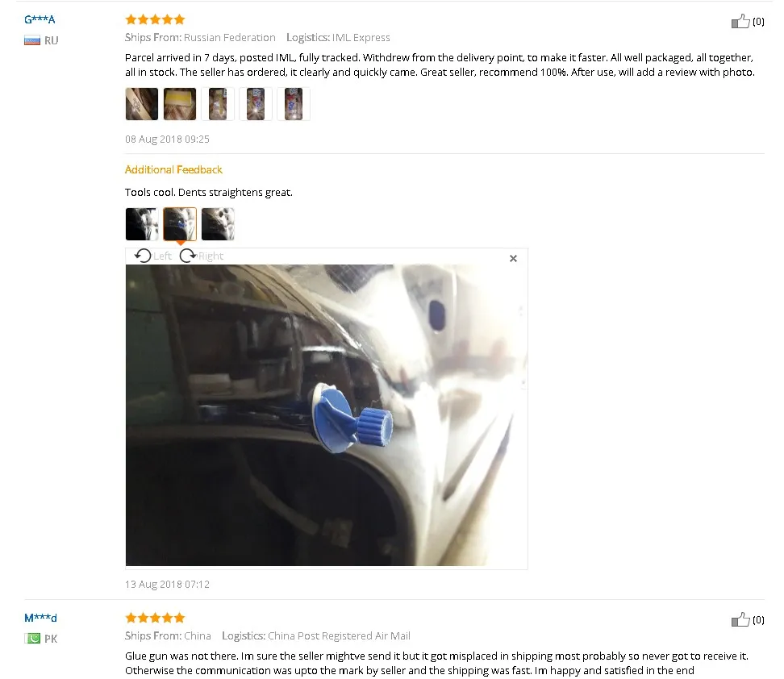Click the Russian flag icon beside RU
This screenshot has height=679, width=784.
(32, 40)
